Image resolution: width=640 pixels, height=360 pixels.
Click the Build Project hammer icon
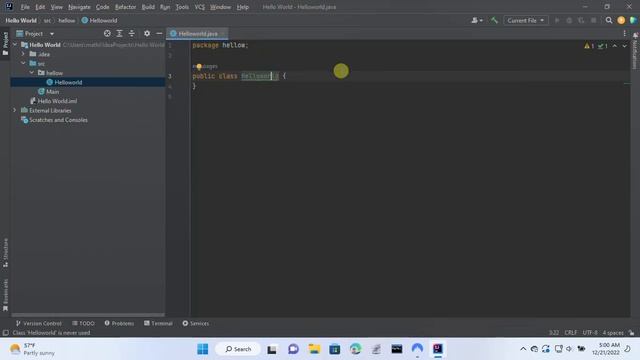[x=494, y=20]
